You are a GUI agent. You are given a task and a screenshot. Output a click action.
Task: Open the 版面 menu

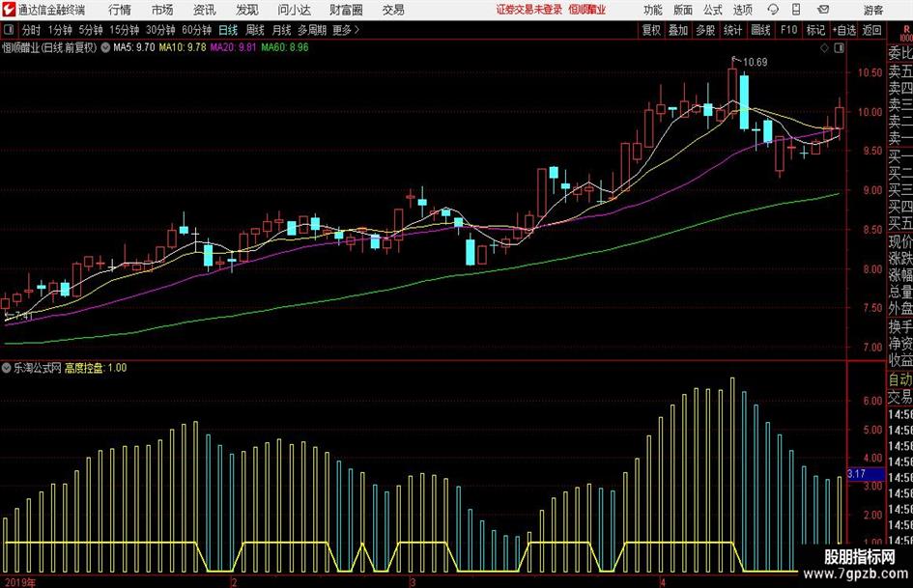pos(683,10)
